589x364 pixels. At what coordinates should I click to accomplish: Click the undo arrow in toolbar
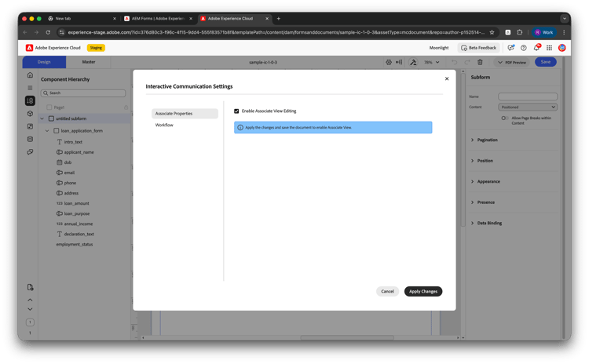[455, 62]
